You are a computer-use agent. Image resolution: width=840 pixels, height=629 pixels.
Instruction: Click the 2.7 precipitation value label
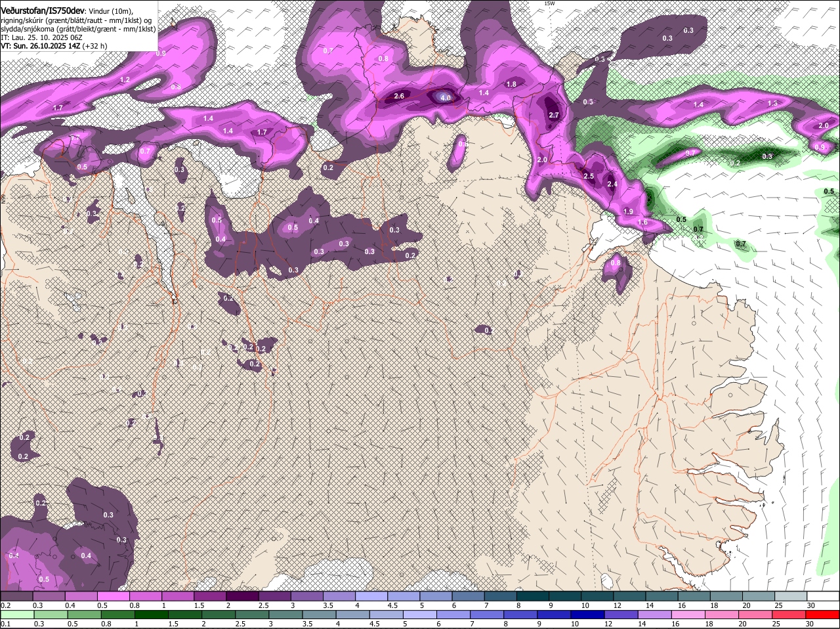(553, 115)
